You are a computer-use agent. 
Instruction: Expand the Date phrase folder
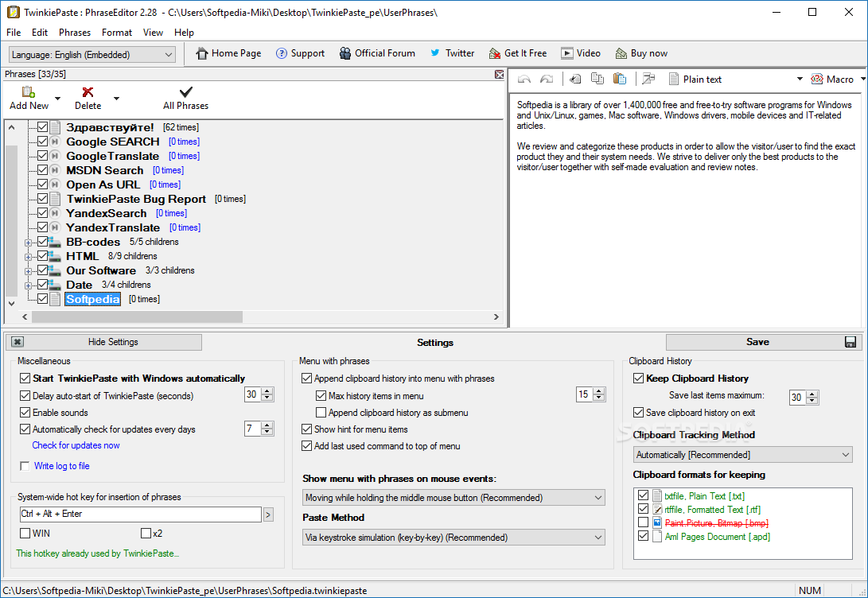click(x=28, y=285)
